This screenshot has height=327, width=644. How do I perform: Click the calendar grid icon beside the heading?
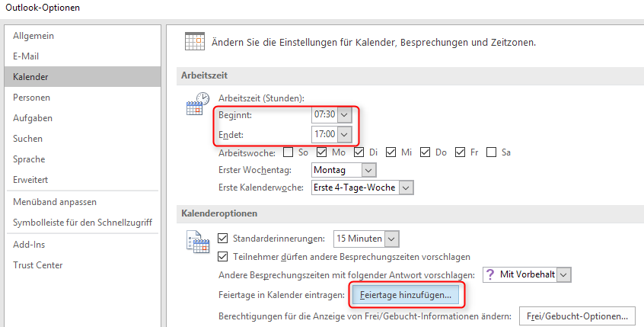(x=195, y=41)
